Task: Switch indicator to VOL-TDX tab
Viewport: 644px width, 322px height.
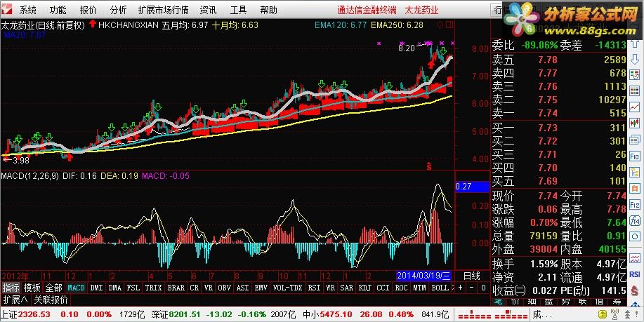Action: click(x=287, y=288)
